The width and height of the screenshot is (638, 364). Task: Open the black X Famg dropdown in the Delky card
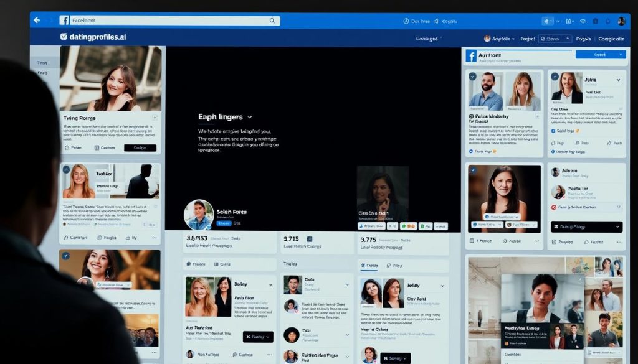(x=258, y=337)
